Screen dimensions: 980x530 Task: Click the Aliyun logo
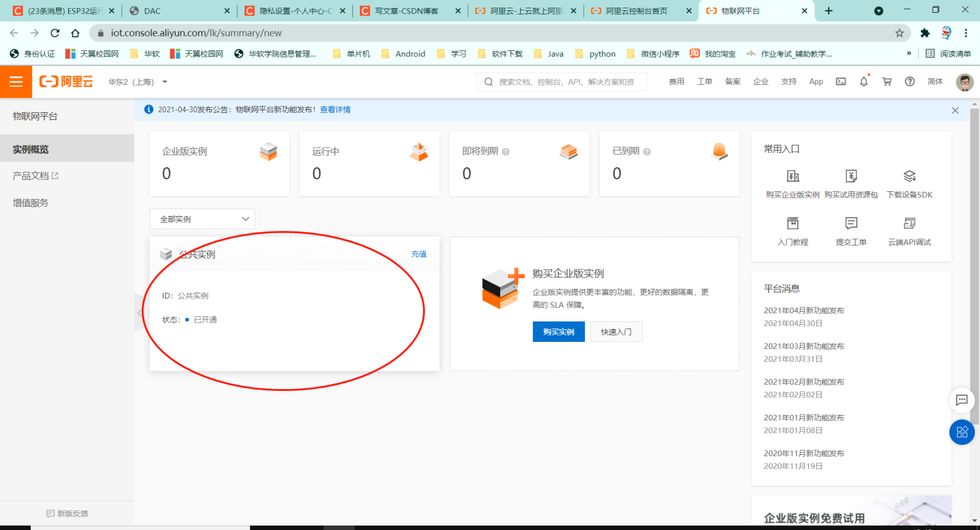pyautogui.click(x=66, y=82)
